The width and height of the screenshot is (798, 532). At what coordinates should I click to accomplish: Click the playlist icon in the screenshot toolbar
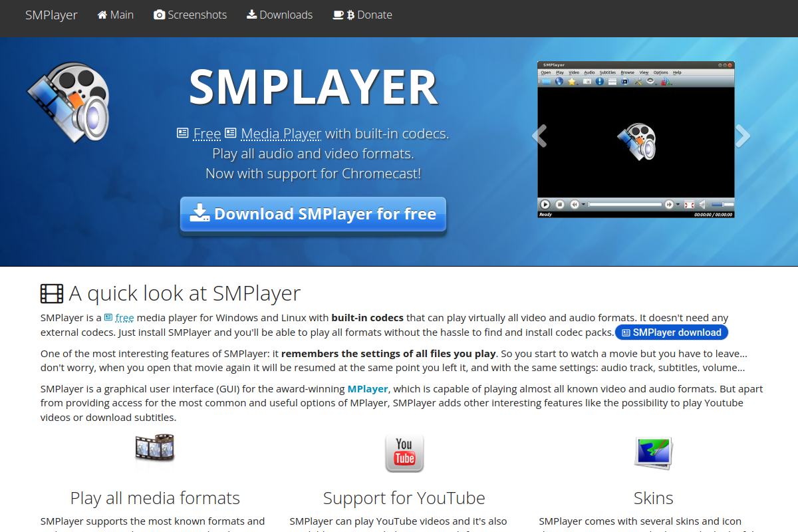612,82
